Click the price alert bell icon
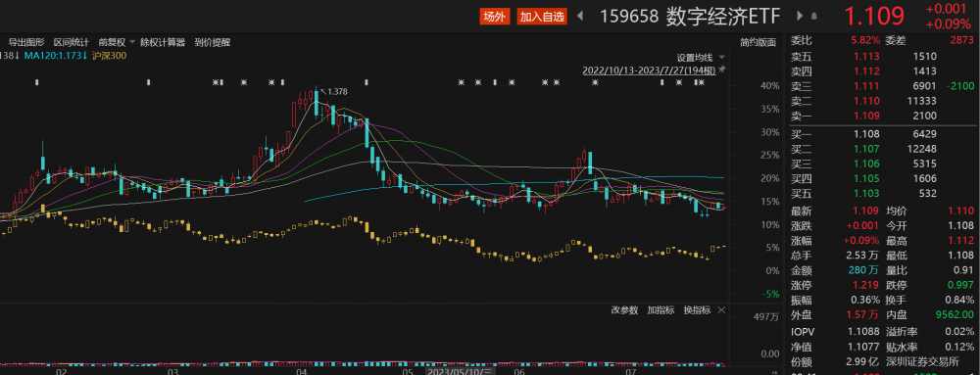The width and height of the screenshot is (980, 375). (814, 17)
